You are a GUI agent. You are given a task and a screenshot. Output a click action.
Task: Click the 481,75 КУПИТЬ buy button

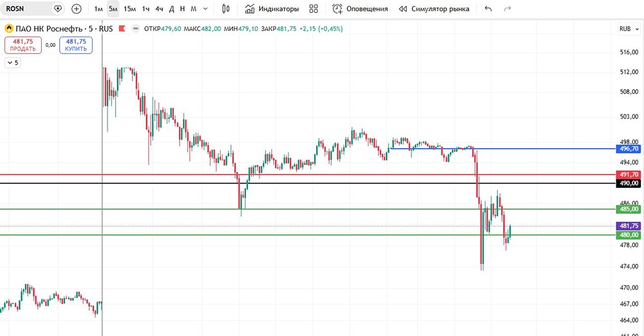pyautogui.click(x=76, y=45)
